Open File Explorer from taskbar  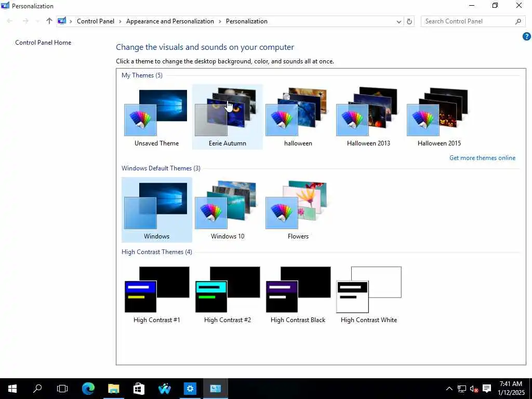pos(114,389)
